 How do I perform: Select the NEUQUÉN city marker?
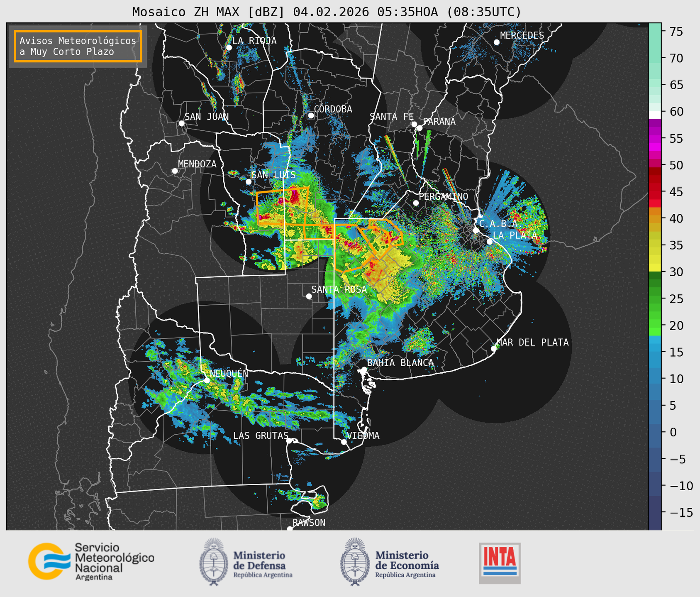coord(207,380)
